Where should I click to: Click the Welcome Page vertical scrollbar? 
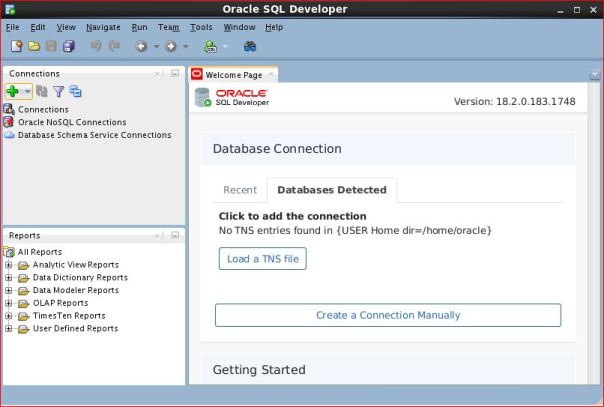pyautogui.click(x=594, y=233)
